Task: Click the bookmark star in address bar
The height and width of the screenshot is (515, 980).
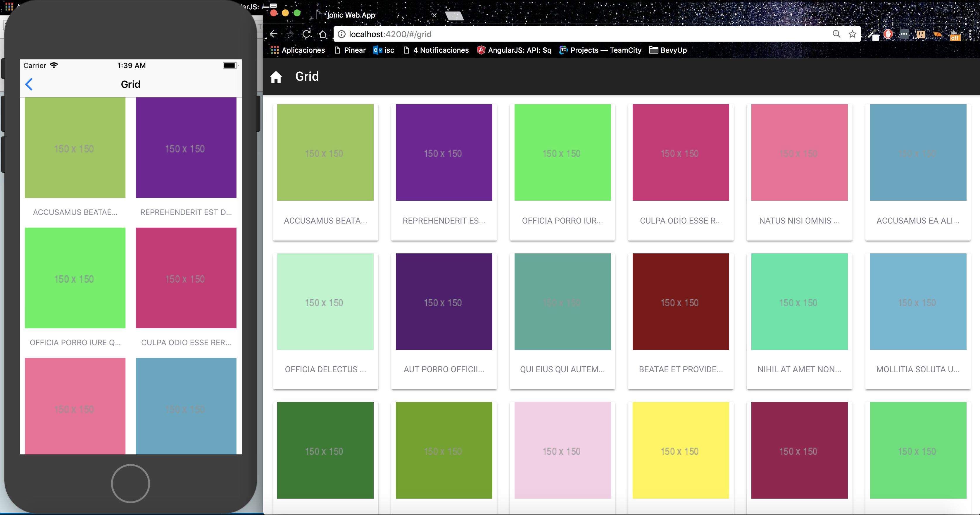Action: [x=852, y=34]
